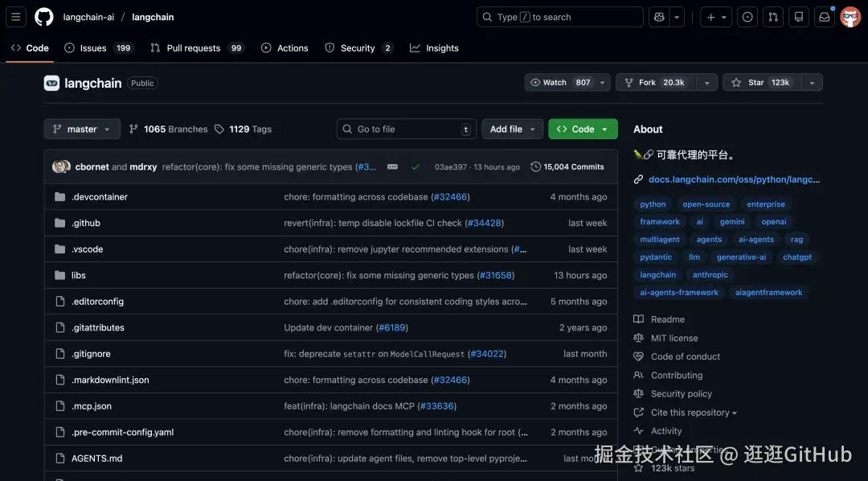Screen dimensions: 868x481
Task: Click the GitHub logo home icon
Action: (43, 17)
